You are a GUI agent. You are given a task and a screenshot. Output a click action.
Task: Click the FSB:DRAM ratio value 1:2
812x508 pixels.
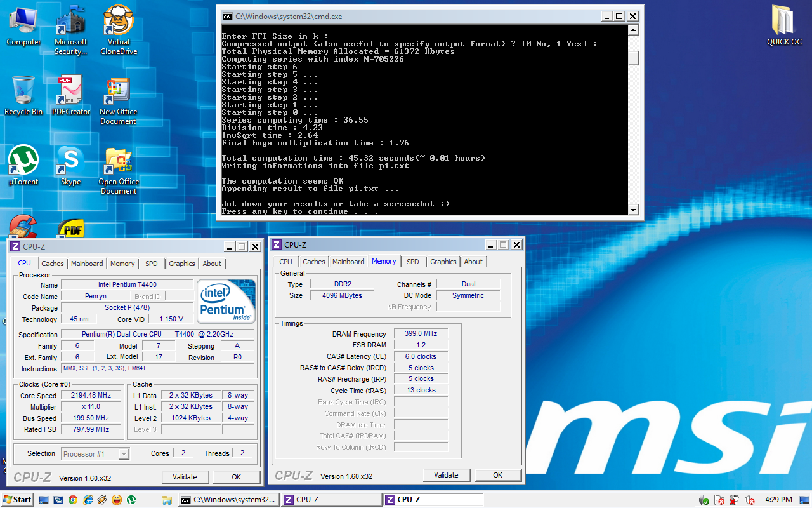[x=421, y=345]
